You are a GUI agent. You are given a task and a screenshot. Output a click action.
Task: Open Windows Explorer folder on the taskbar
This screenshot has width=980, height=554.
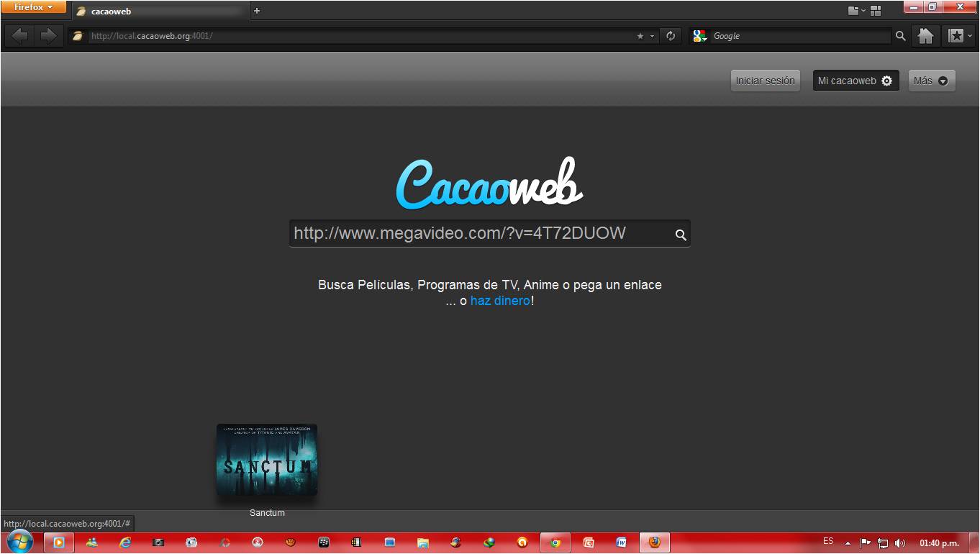(423, 542)
